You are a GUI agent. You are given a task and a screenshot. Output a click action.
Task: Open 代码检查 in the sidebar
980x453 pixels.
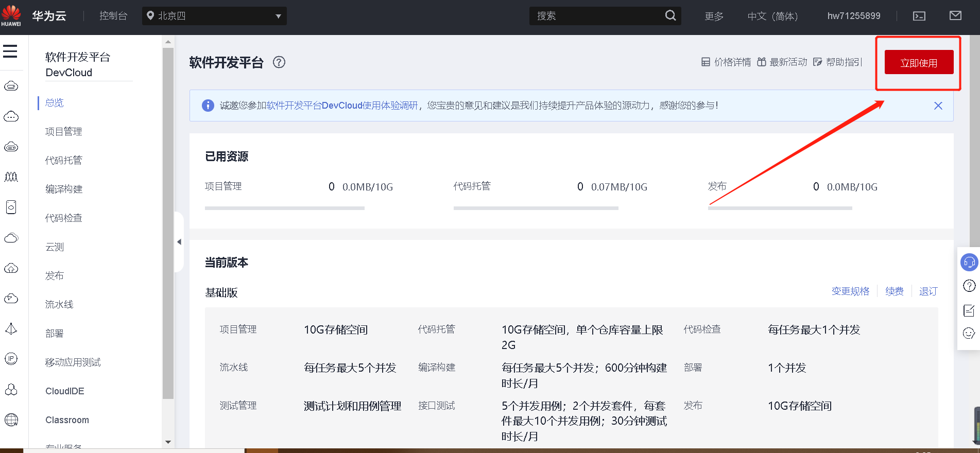(x=64, y=218)
